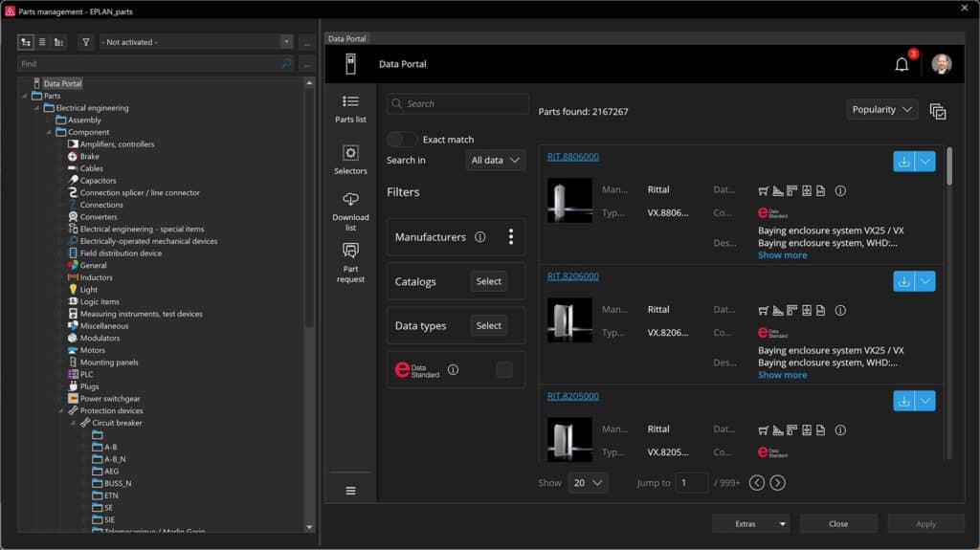Open the Parts list sidebar icon
Image resolution: width=980 pixels, height=550 pixels.
pyautogui.click(x=350, y=102)
